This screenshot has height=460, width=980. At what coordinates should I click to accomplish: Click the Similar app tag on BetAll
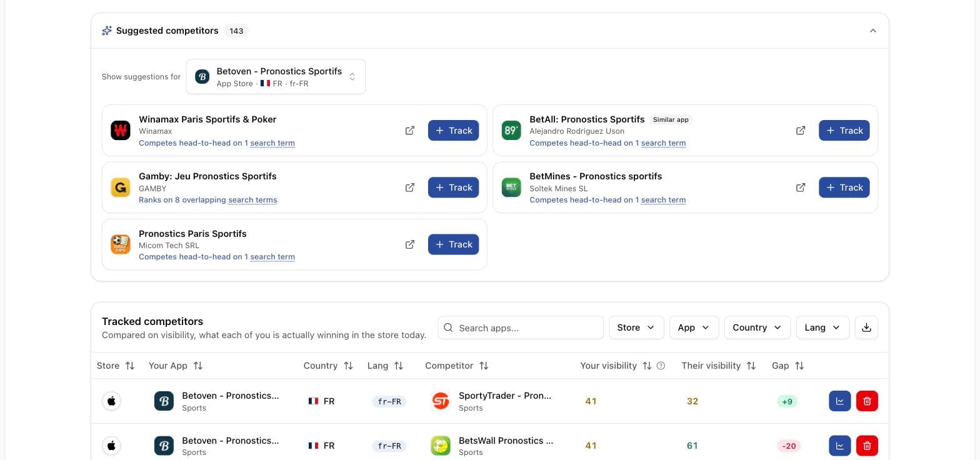pyautogui.click(x=671, y=119)
